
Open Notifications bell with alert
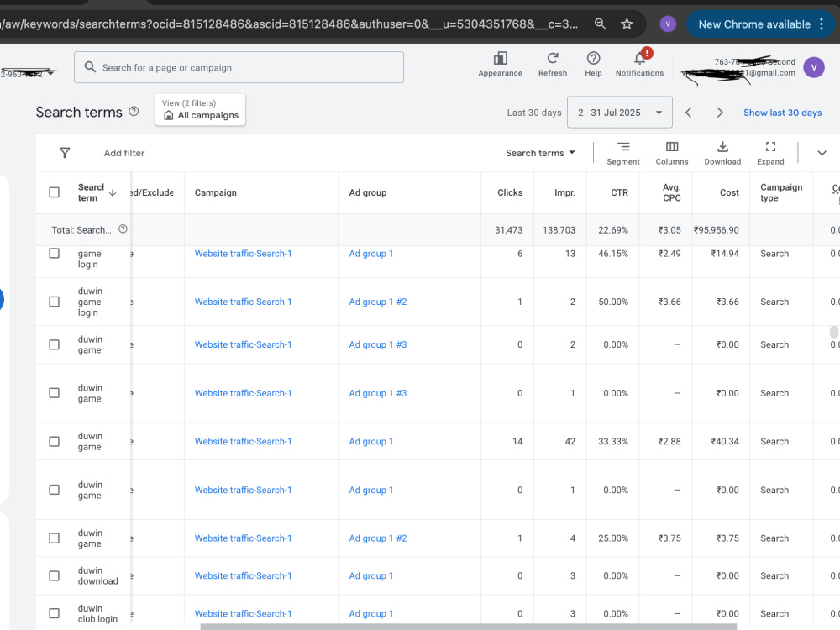pos(639,57)
